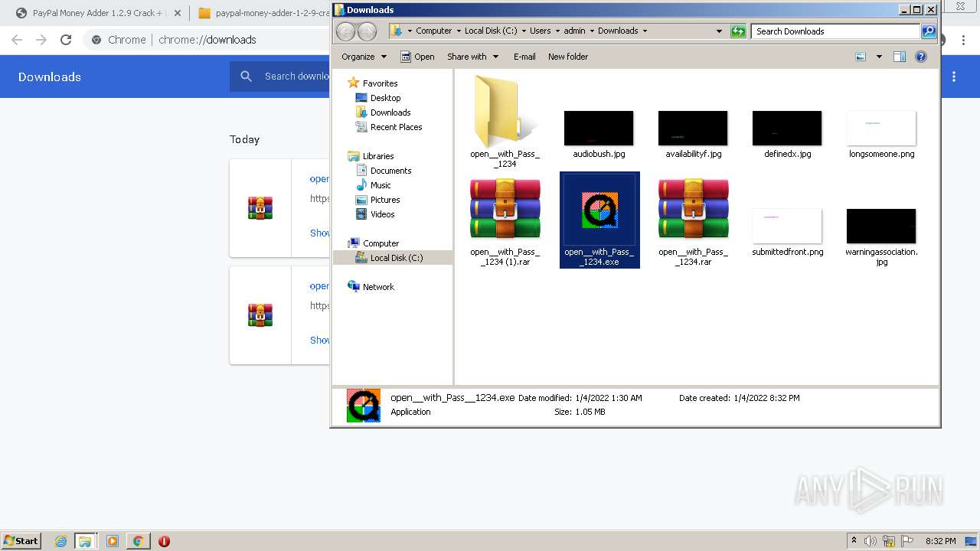Screen dimensions: 980x551
Task: Open Organize dropdown menu
Action: click(x=364, y=57)
